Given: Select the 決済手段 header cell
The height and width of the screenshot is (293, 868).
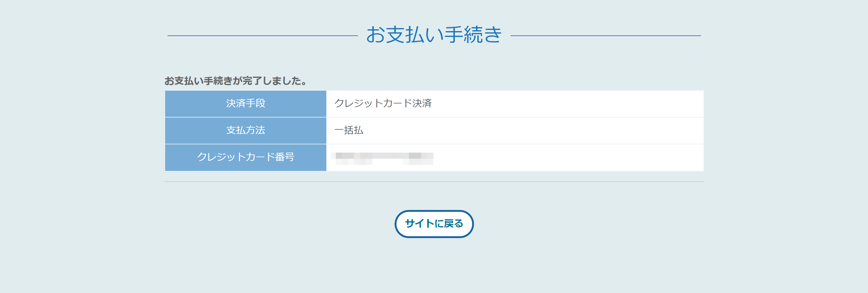Looking at the screenshot, I should tap(246, 103).
